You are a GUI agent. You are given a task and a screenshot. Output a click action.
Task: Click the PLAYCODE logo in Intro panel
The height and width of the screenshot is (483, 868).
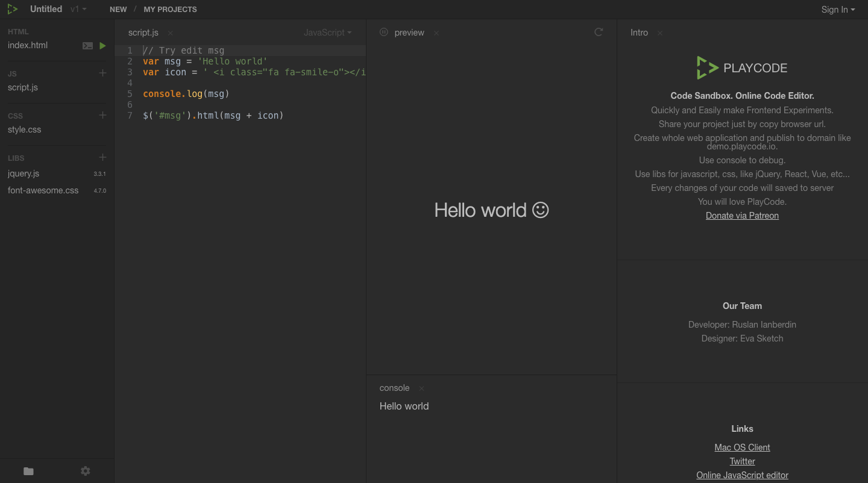pos(742,68)
